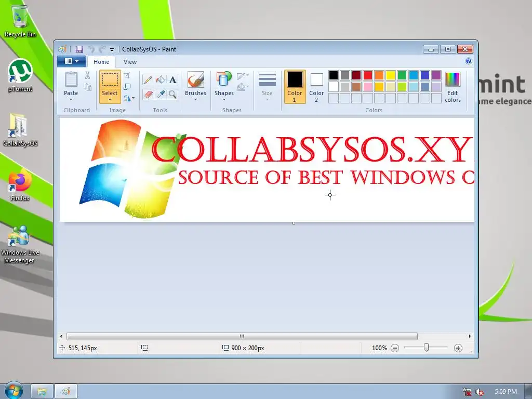Pick the purple color swatch
This screenshot has height=399, width=532.
[436, 75]
